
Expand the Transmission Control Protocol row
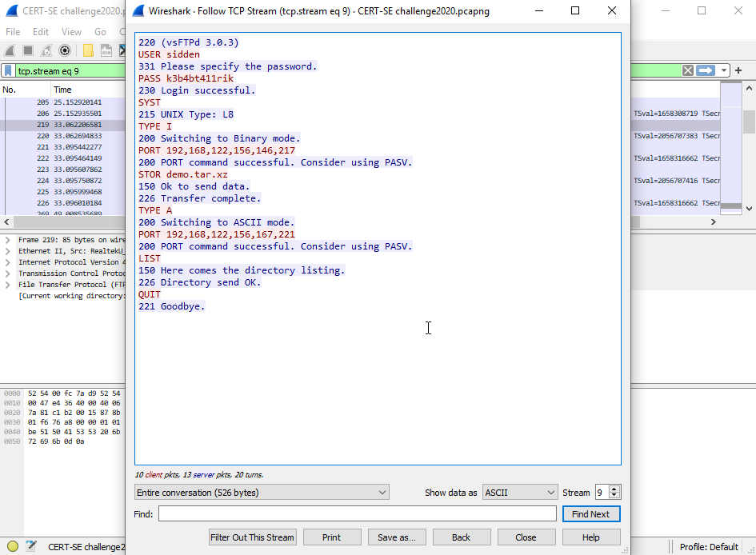[x=8, y=274]
